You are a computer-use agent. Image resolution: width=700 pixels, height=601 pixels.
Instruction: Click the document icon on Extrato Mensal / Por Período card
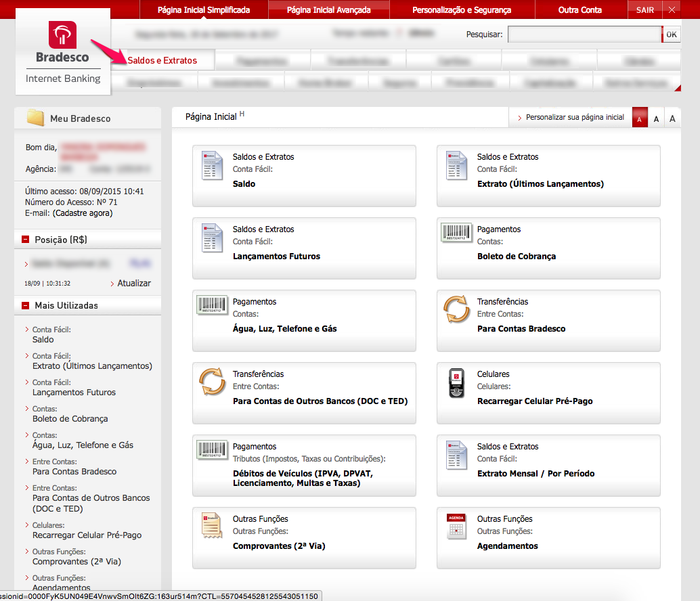point(456,455)
